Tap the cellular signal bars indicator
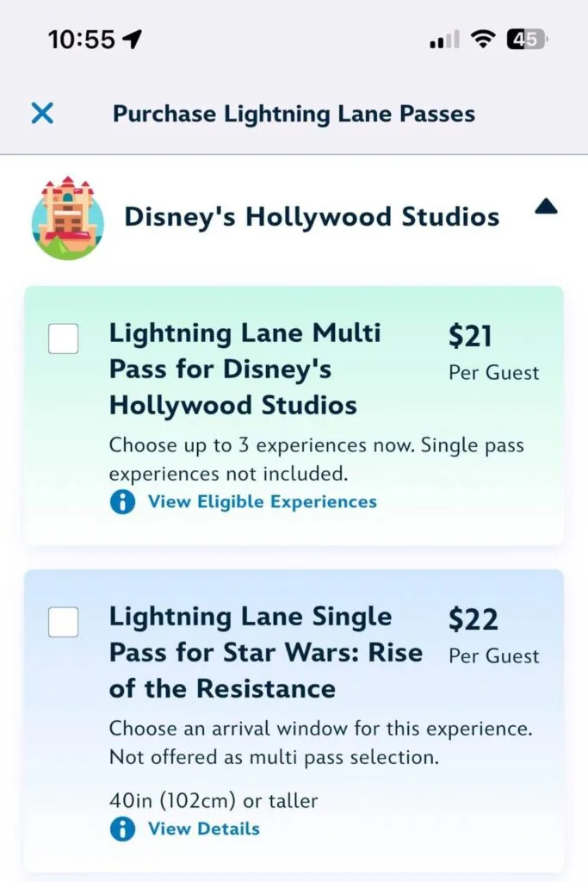This screenshot has width=588, height=882. 442,39
